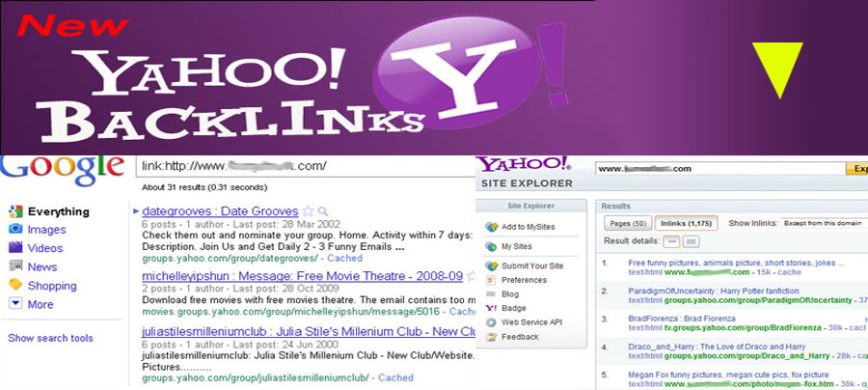
Task: Select News search category
Action: click(x=42, y=267)
